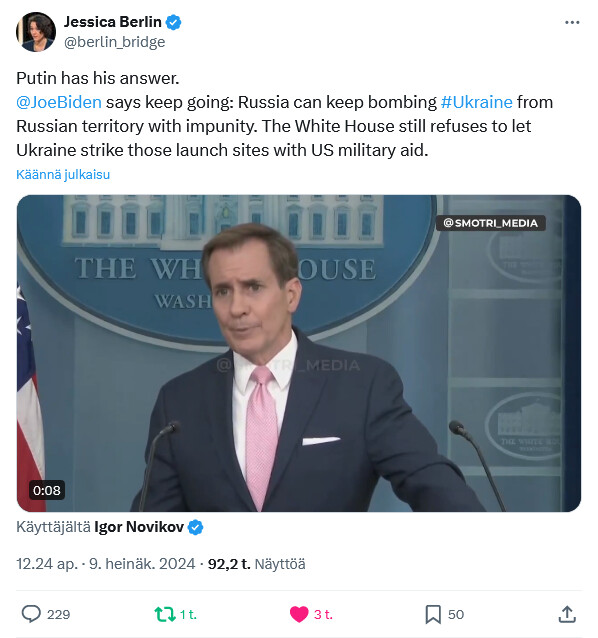Click the verified badge beside Igor Novikov
The width and height of the screenshot is (598, 638).
196,527
